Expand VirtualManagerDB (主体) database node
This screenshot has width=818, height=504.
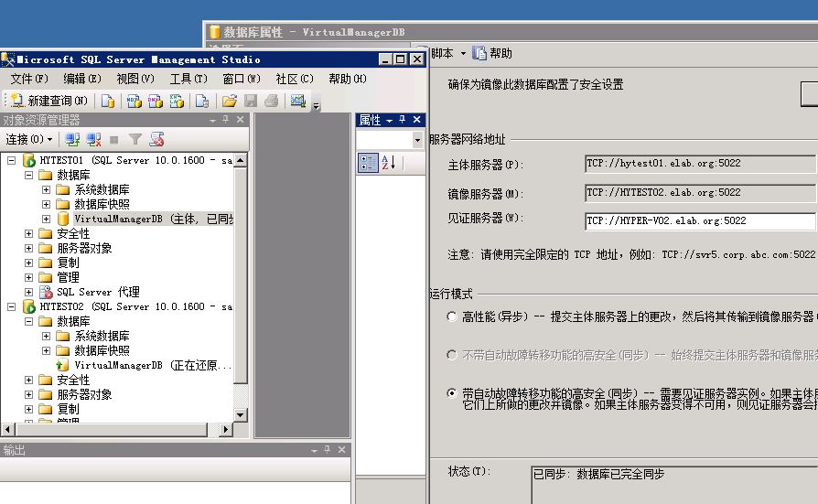(46, 219)
